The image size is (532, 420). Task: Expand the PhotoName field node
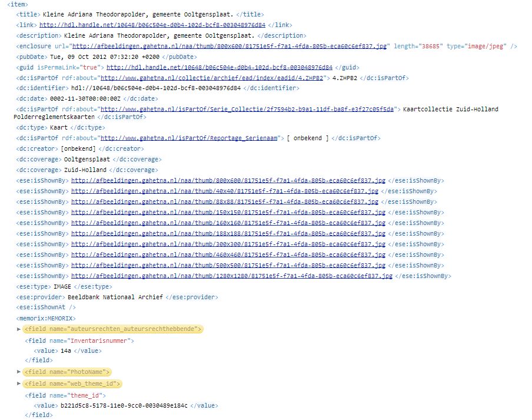click(x=19, y=372)
